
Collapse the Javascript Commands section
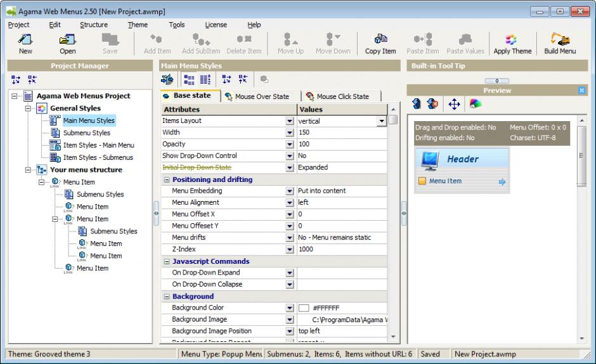click(167, 261)
